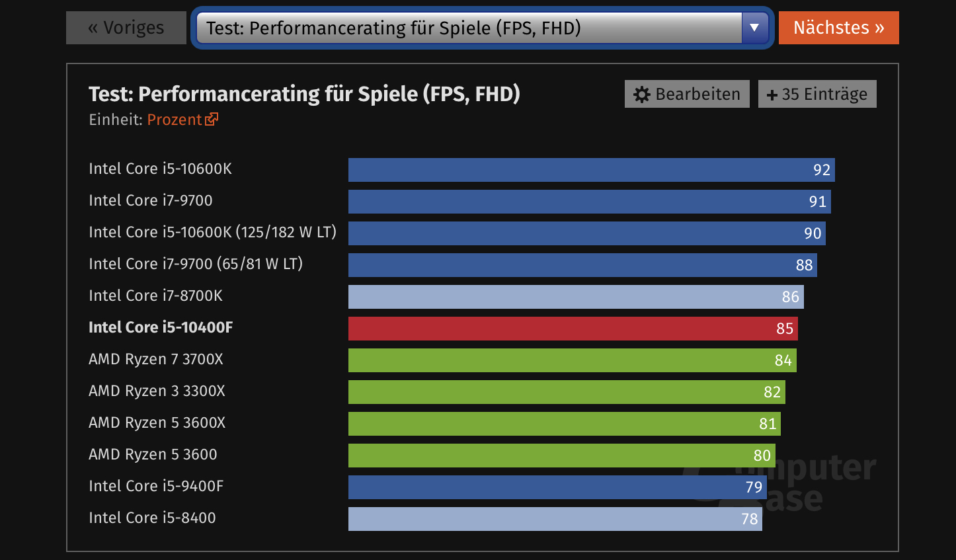Select the AMD Ryzen 5 3600X label
Screen dimensions: 956x560
pos(157,422)
